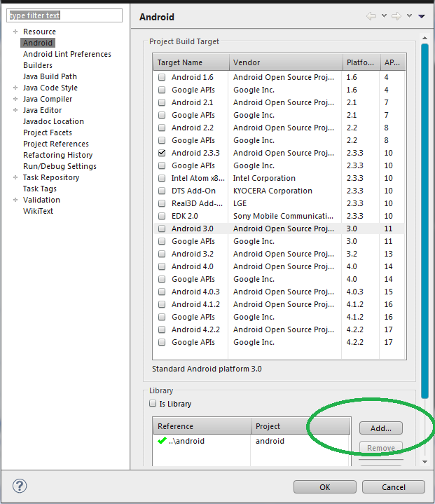
Task: Open Run/Debug Settings page
Action: pyautogui.click(x=60, y=166)
